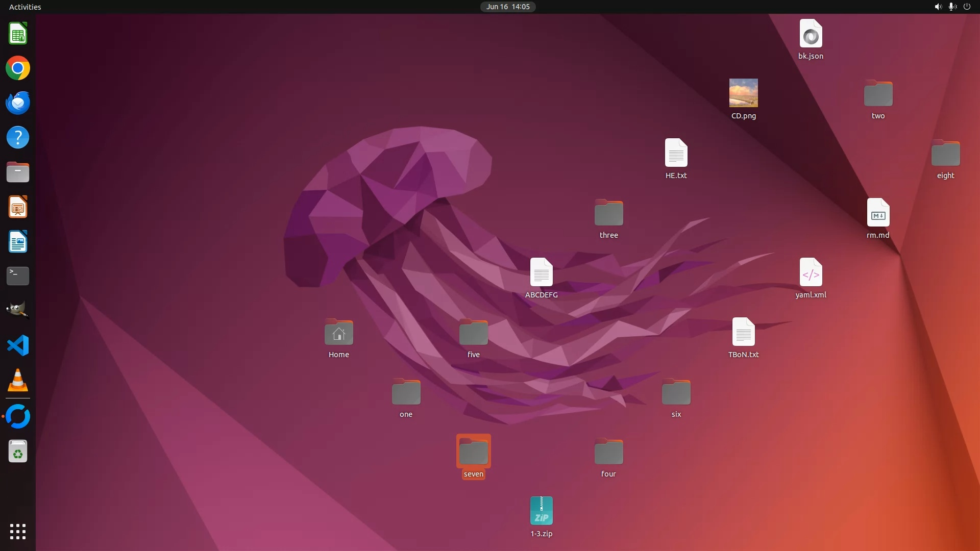This screenshot has height=551, width=980.
Task: Launch VLC media player from the dock
Action: [x=18, y=381]
